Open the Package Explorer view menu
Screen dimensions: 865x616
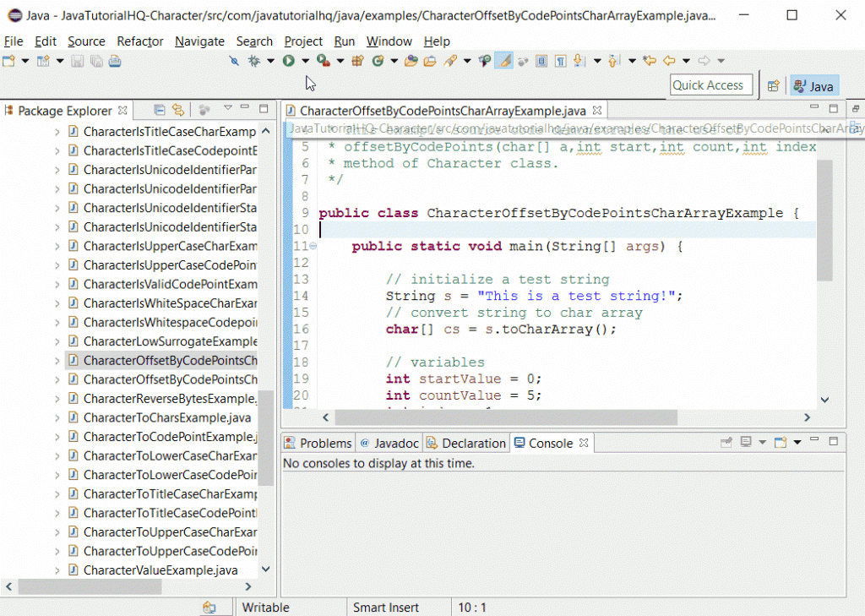[x=228, y=109]
